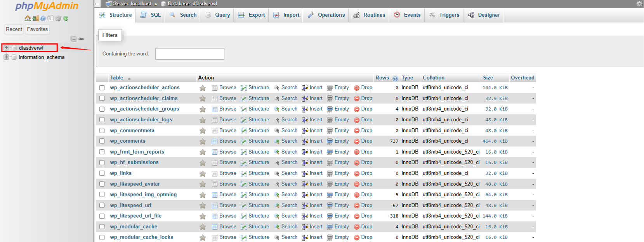
Task: Expand the information_schema database node
Action: (6, 57)
